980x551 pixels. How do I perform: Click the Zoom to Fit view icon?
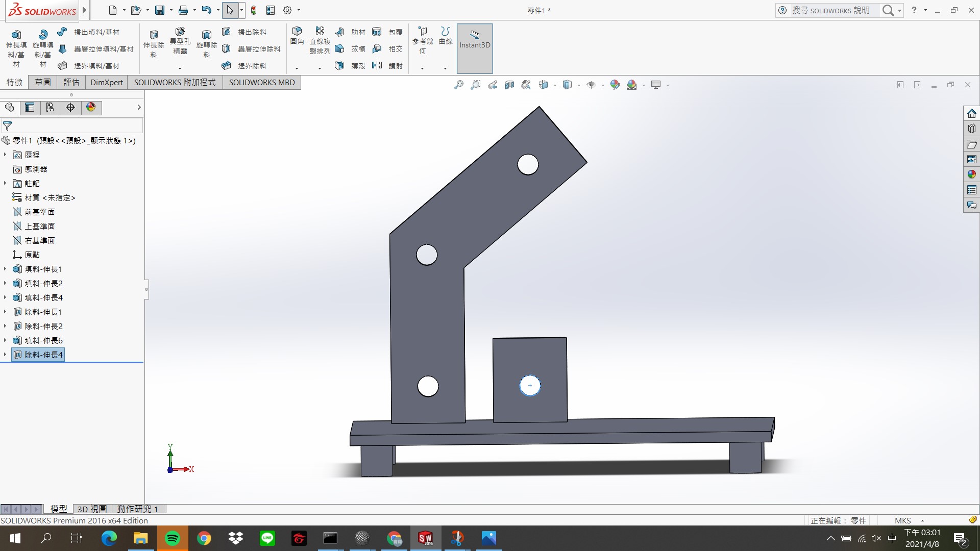459,85
